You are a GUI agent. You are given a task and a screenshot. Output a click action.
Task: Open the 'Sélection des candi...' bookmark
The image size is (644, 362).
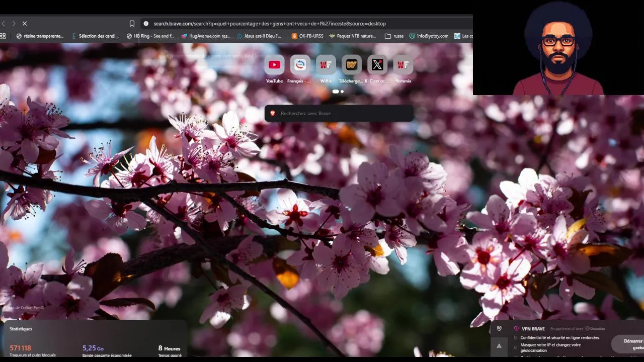[95, 36]
